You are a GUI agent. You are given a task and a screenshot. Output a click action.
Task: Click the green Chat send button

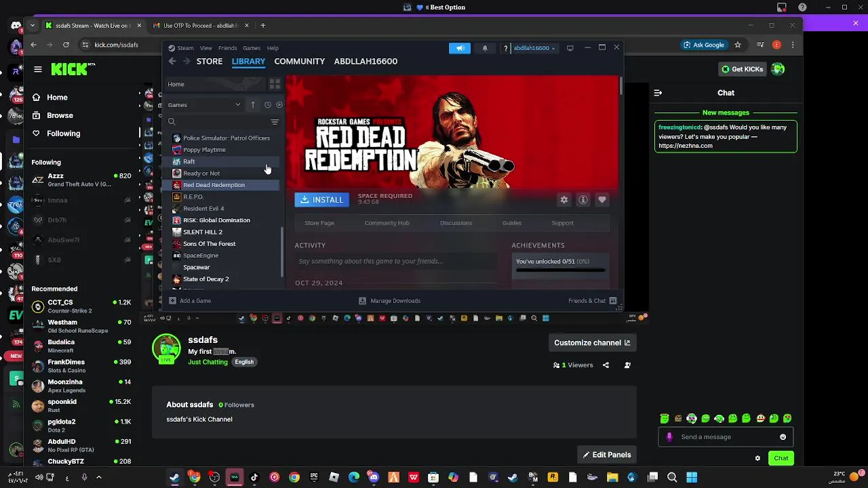tap(781, 458)
